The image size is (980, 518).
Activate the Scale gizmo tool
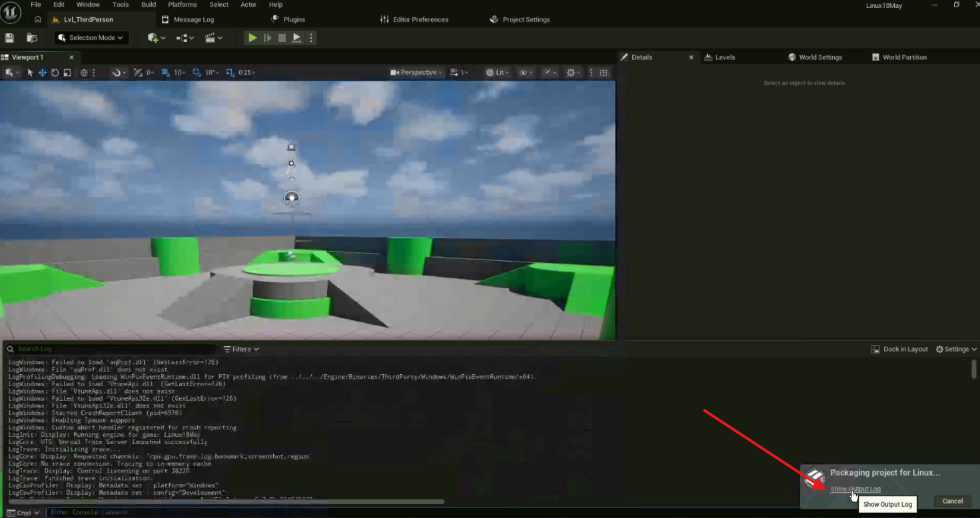[67, 73]
